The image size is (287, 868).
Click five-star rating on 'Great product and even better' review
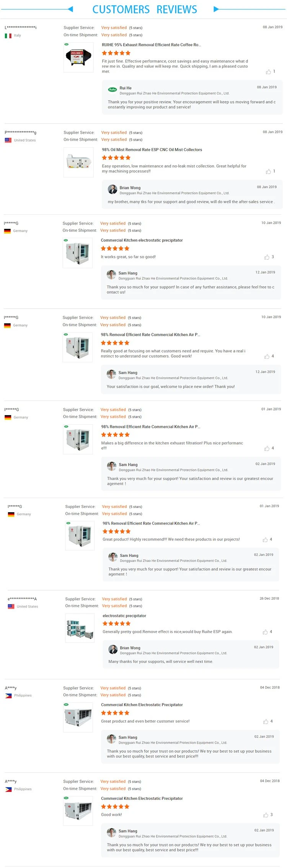click(x=115, y=713)
